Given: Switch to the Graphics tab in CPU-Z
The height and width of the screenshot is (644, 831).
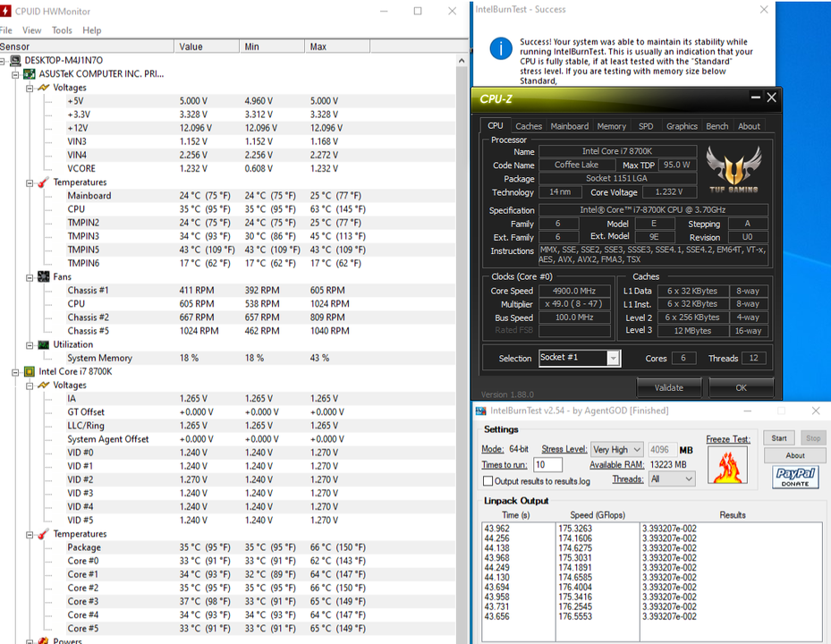Looking at the screenshot, I should pos(682,126).
